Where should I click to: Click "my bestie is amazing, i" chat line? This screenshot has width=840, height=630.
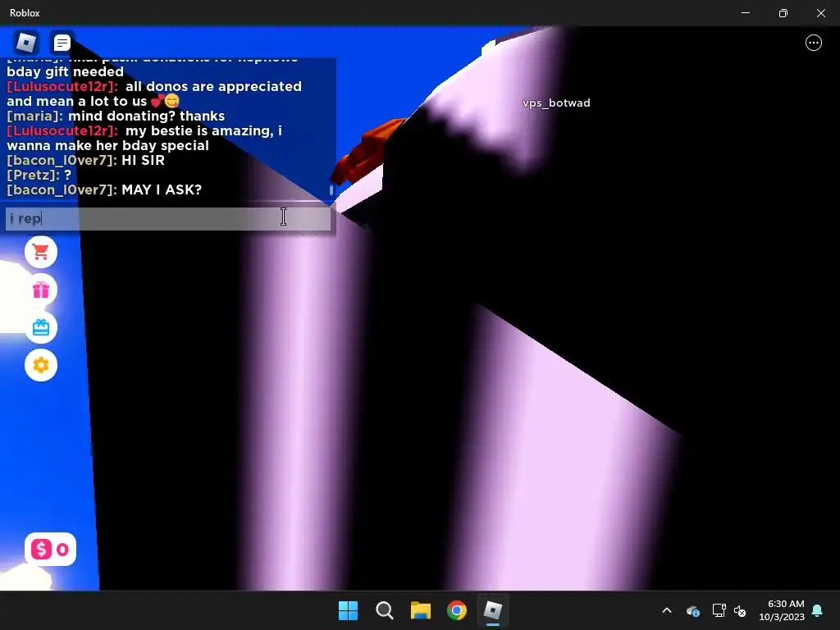(203, 130)
